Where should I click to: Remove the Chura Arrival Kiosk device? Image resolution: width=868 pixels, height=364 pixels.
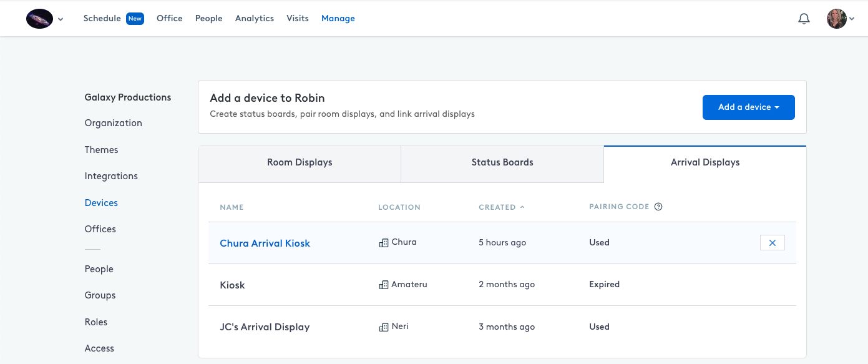(773, 243)
